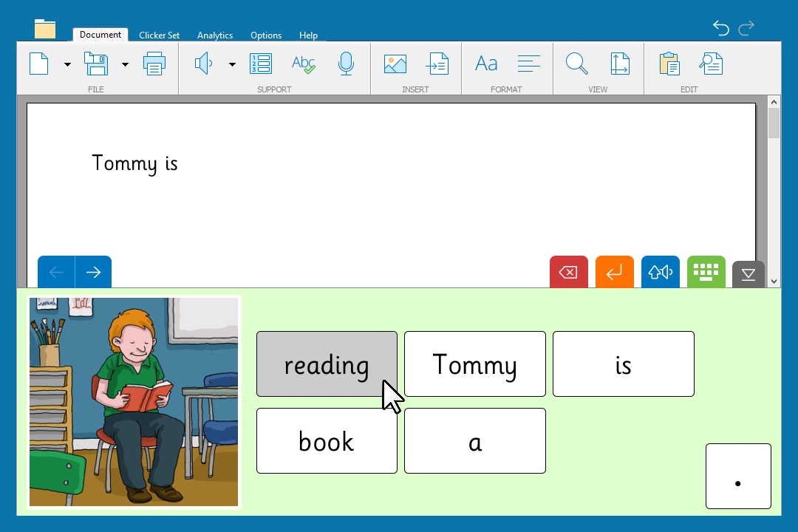The width and height of the screenshot is (798, 532).
Task: Open the Analytics tab
Action: tap(215, 35)
